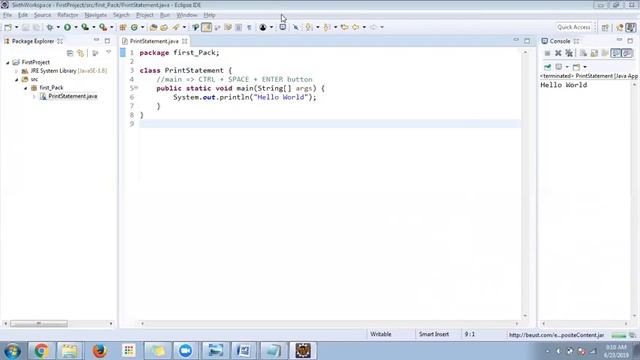Collapse main method fold marker on line 5
Viewport: 640px width, 360px height.
pyautogui.click(x=136, y=88)
